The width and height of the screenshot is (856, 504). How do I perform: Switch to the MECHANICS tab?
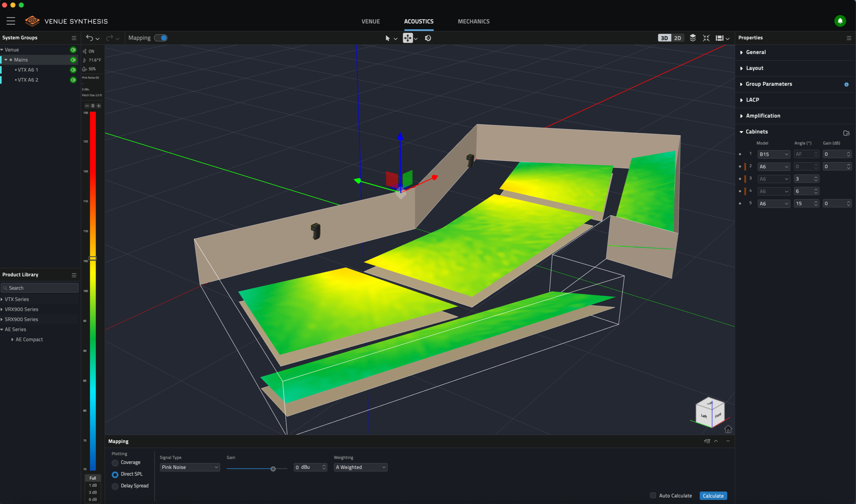click(473, 21)
